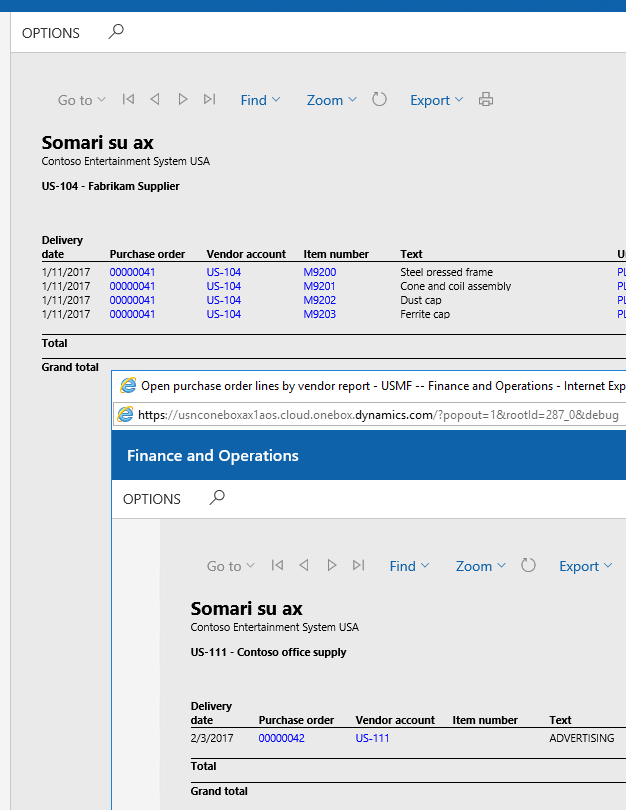626x810 pixels.
Task: Open vendor US-104 on the Cone and coil assembly row
Action: tap(224, 286)
